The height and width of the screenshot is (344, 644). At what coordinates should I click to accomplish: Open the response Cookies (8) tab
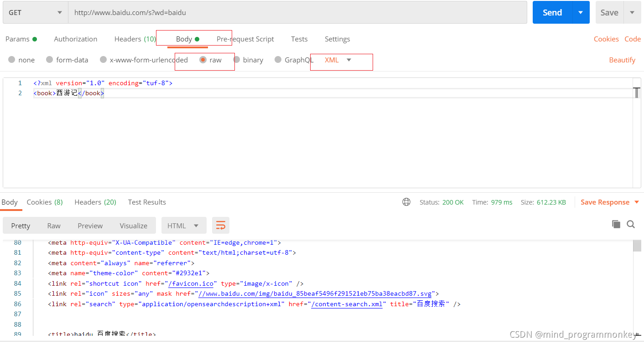(45, 202)
